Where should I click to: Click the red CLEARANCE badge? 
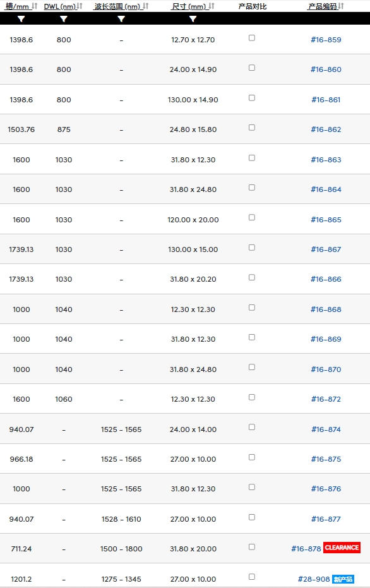tap(342, 548)
